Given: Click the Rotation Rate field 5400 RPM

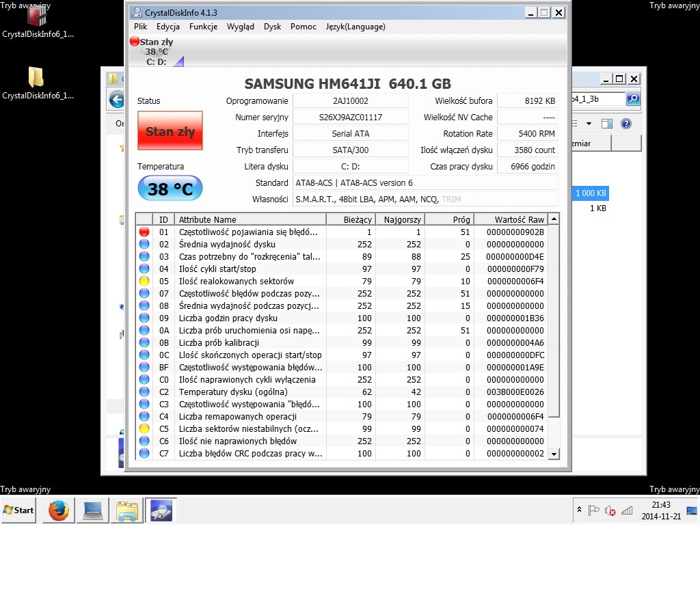Looking at the screenshot, I should click(x=528, y=133).
